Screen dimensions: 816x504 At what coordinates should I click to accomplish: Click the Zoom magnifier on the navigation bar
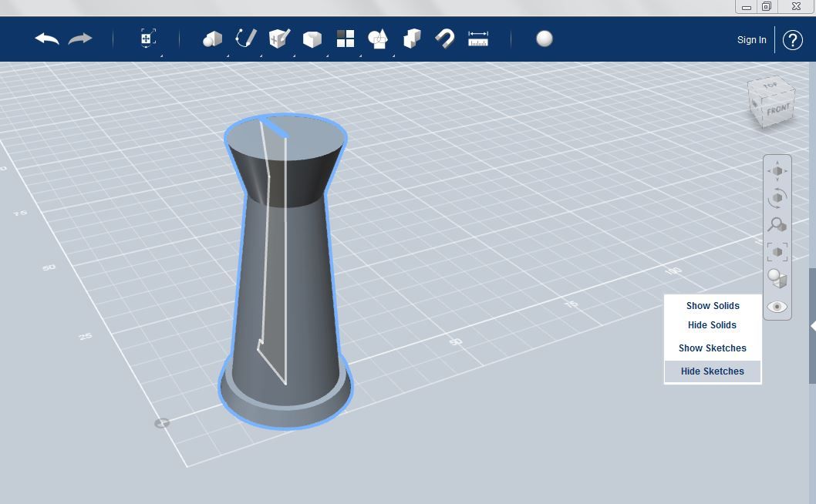pos(777,224)
